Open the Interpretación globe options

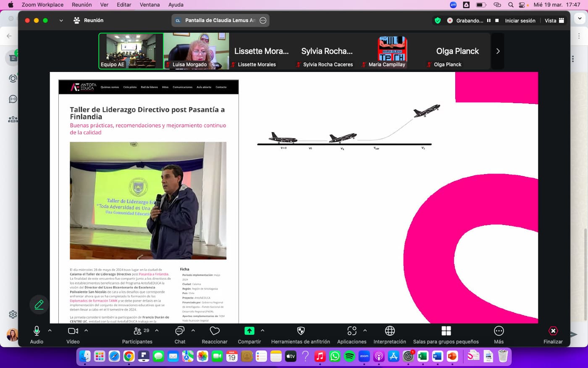tap(390, 335)
